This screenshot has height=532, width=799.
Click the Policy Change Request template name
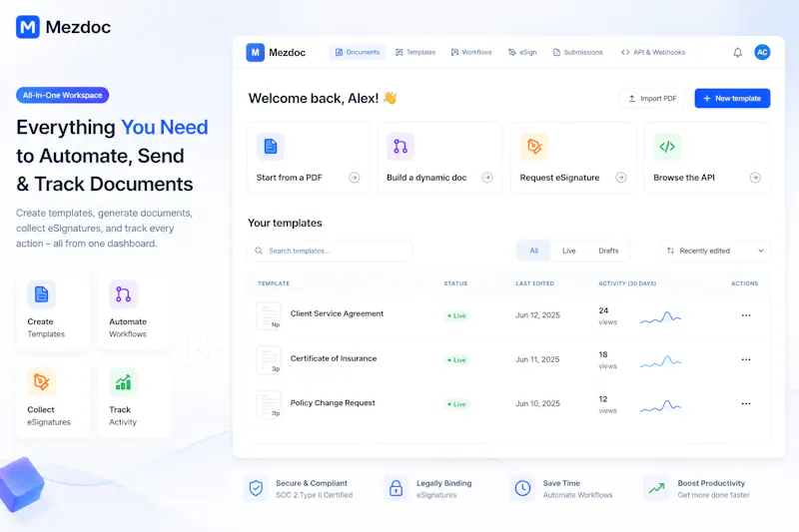(333, 402)
